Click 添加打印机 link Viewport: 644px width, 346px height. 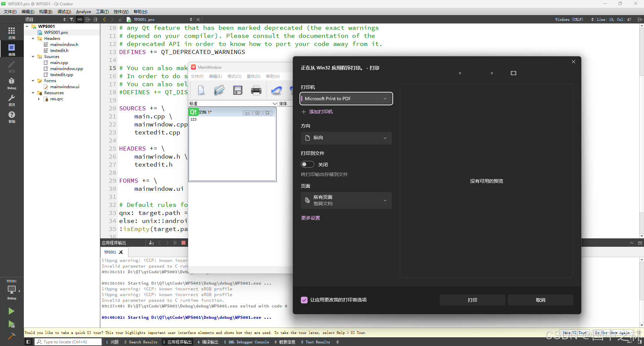pyautogui.click(x=317, y=112)
